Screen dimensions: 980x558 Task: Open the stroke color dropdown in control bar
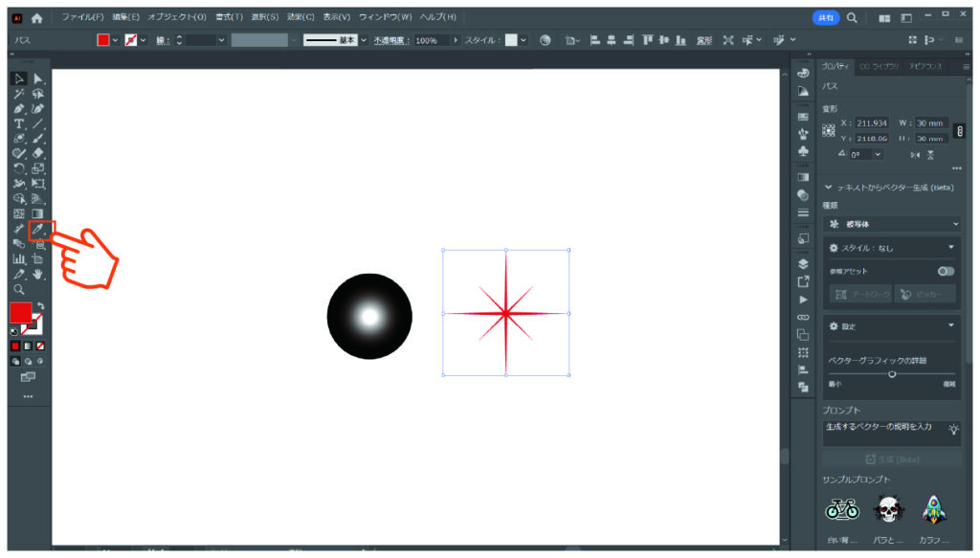144,40
